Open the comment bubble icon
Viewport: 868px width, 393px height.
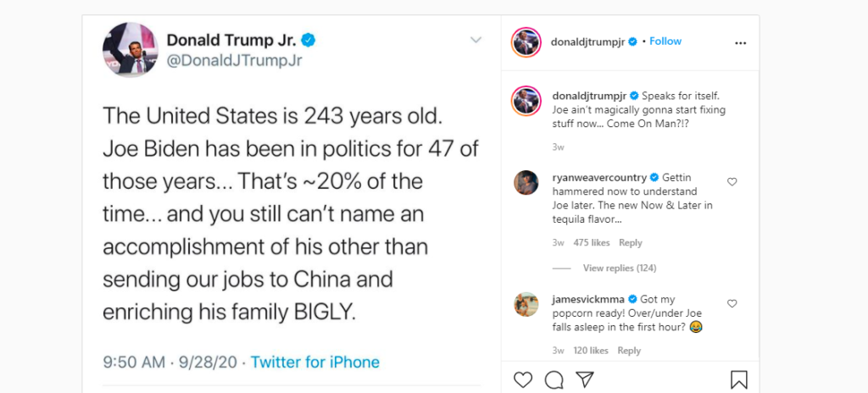click(554, 379)
